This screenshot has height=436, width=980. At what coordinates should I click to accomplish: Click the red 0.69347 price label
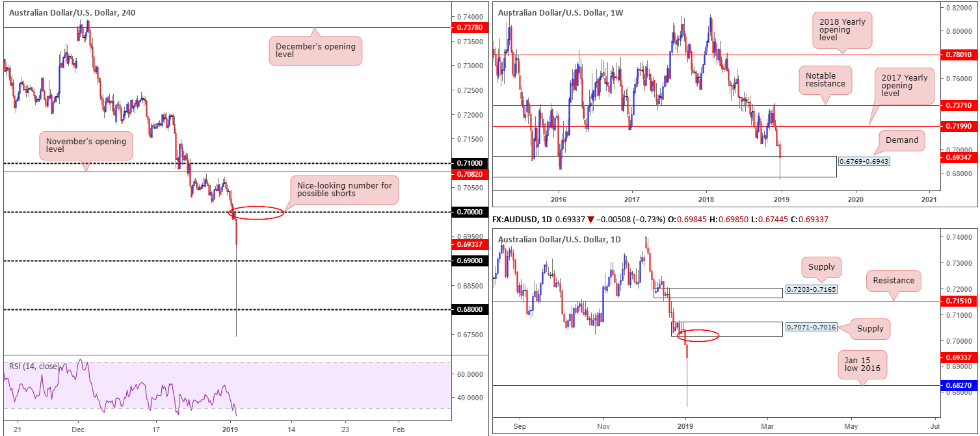959,157
